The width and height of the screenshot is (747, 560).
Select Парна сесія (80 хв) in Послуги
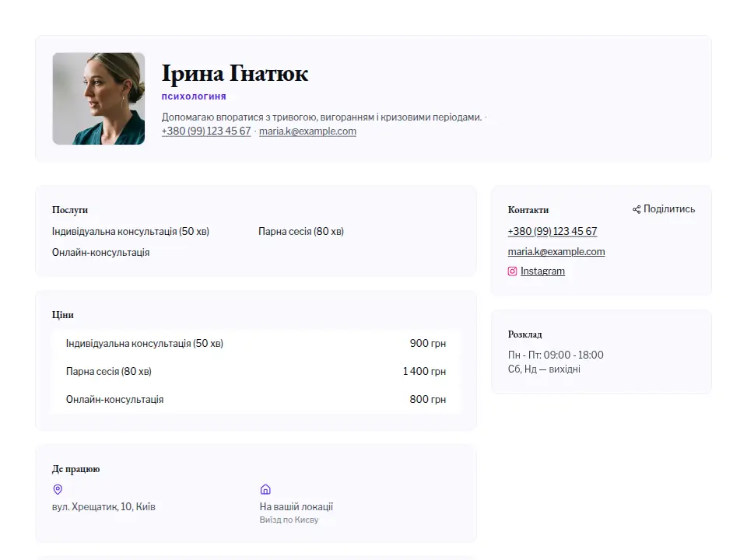[x=301, y=232]
